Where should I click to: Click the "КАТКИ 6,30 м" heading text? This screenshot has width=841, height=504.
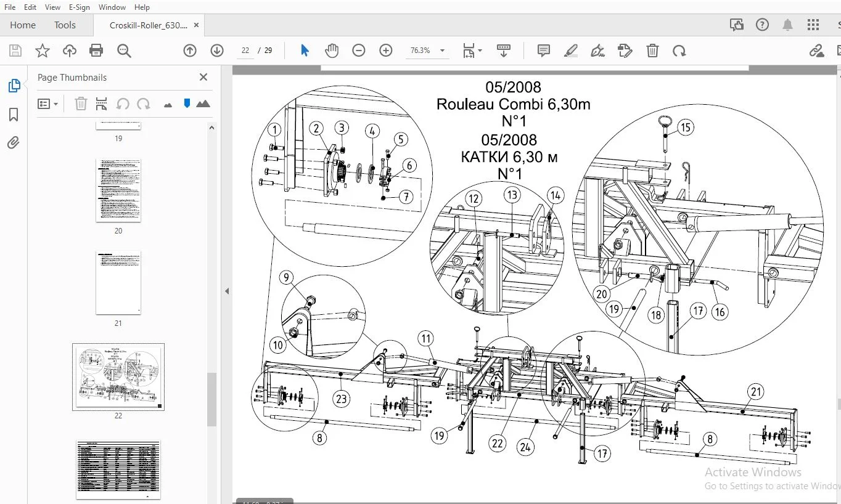[509, 157]
